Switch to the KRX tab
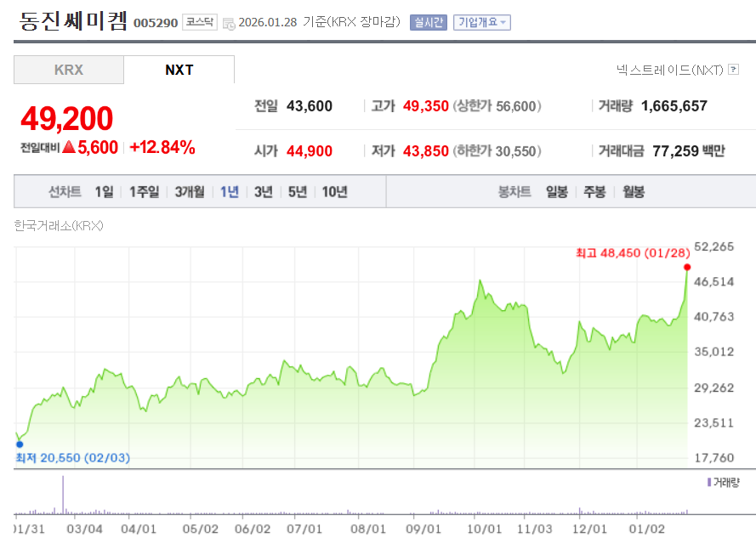Image resolution: width=756 pixels, height=549 pixels. click(69, 70)
